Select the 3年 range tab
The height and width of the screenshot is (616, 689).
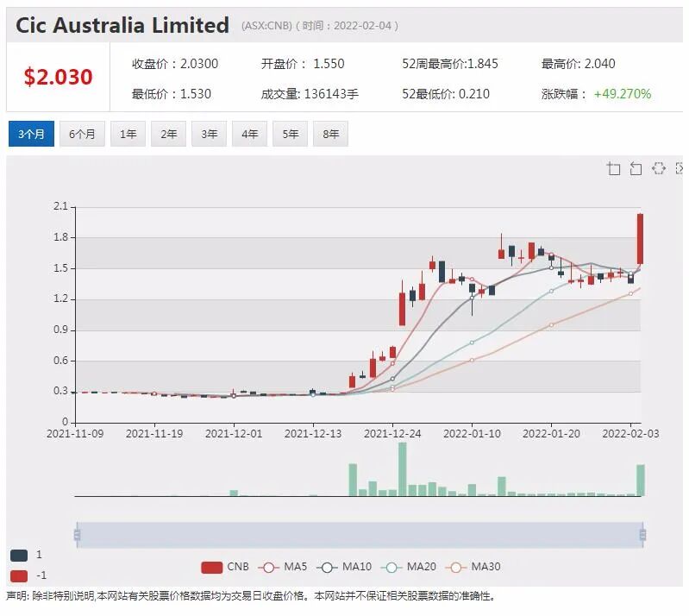coord(210,134)
